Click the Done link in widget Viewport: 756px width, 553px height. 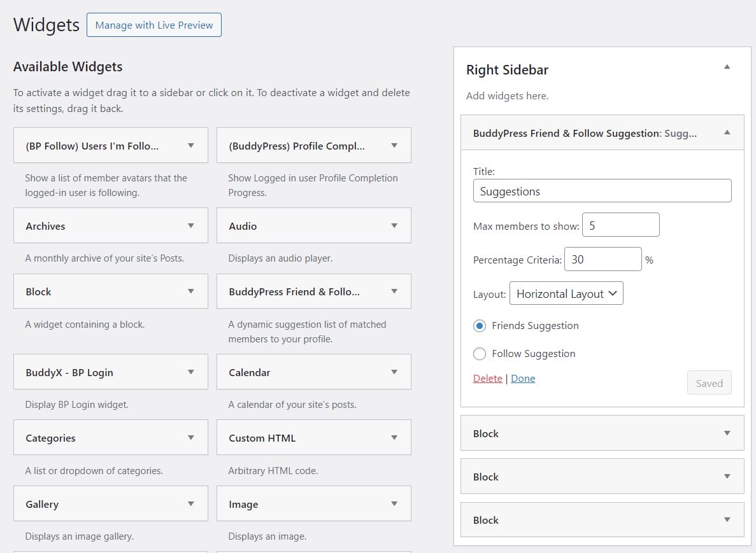[523, 379]
